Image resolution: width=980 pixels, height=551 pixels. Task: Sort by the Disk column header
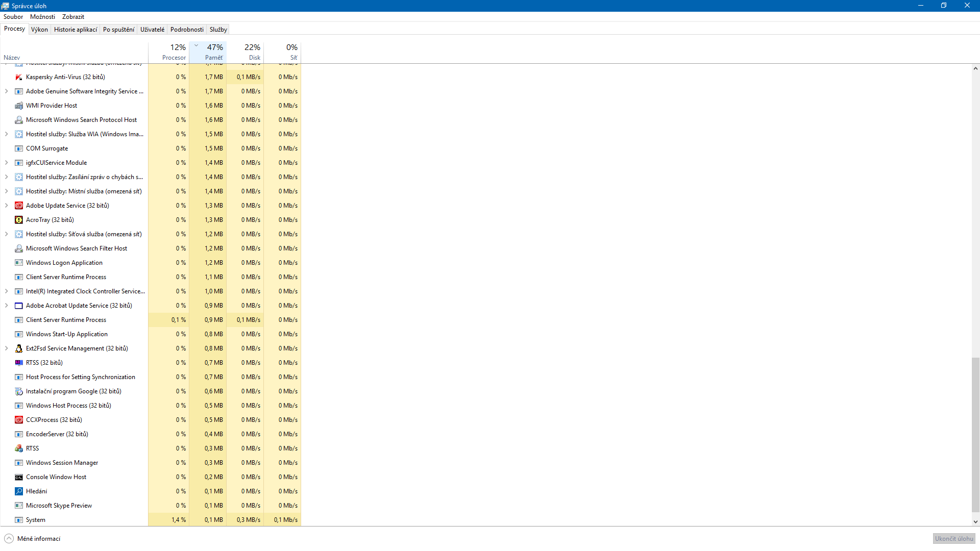[x=245, y=53]
